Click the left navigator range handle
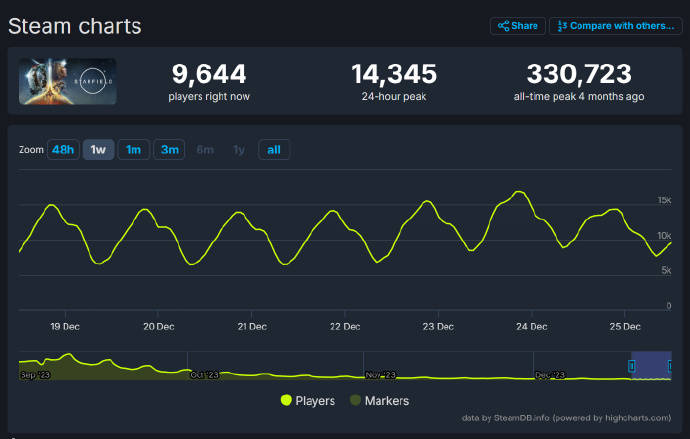This screenshot has height=439, width=690. [x=631, y=366]
